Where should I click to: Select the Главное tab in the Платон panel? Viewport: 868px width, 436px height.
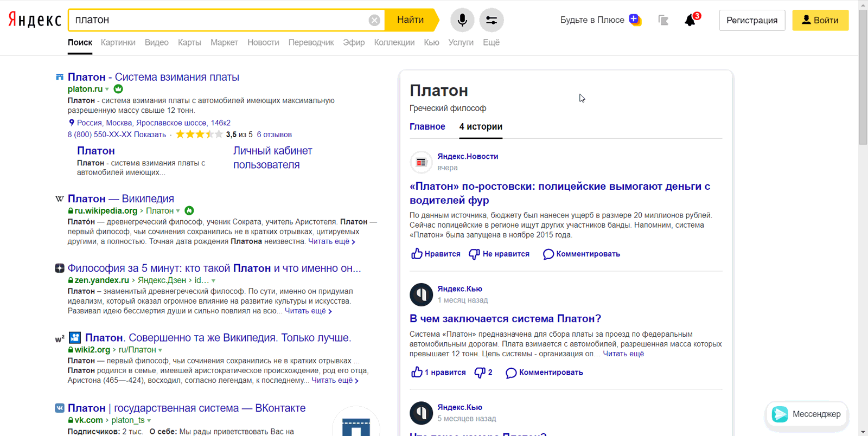(427, 126)
